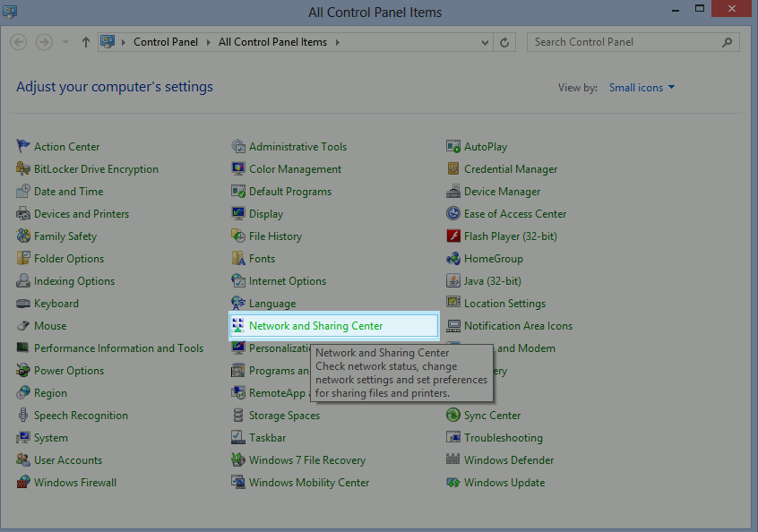Click the Ease of Access Center icon

pyautogui.click(x=454, y=214)
